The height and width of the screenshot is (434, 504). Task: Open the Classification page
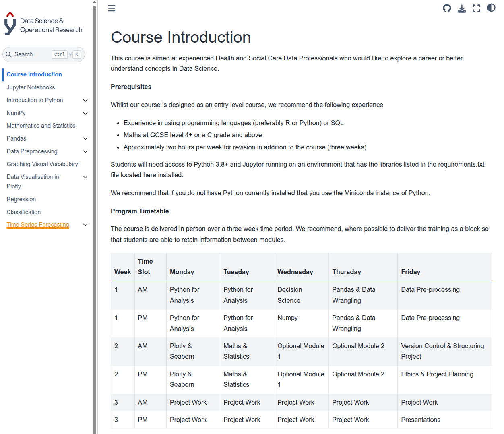(x=23, y=212)
